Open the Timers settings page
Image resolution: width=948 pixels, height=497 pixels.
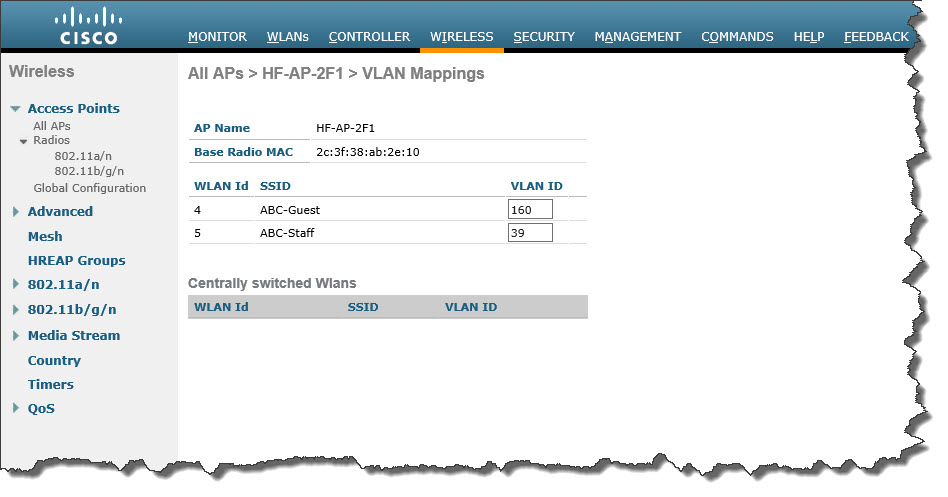pos(51,385)
